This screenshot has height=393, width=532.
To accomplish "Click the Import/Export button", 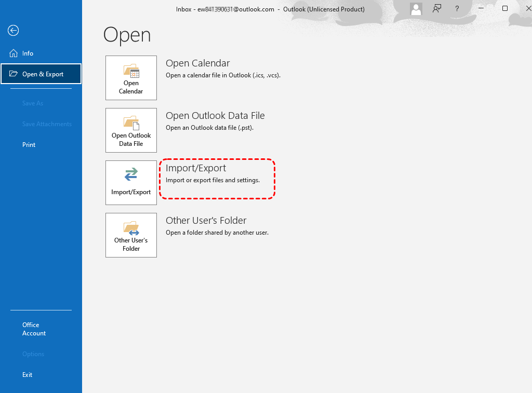I will pyautogui.click(x=131, y=183).
